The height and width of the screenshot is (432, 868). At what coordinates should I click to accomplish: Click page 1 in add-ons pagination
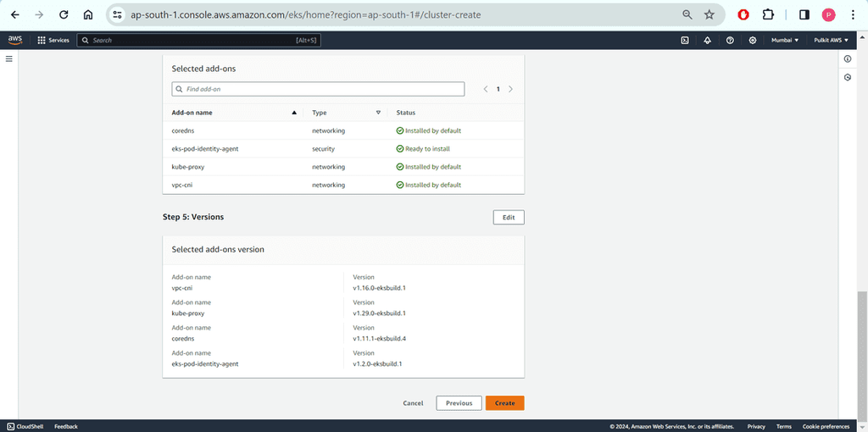(498, 89)
